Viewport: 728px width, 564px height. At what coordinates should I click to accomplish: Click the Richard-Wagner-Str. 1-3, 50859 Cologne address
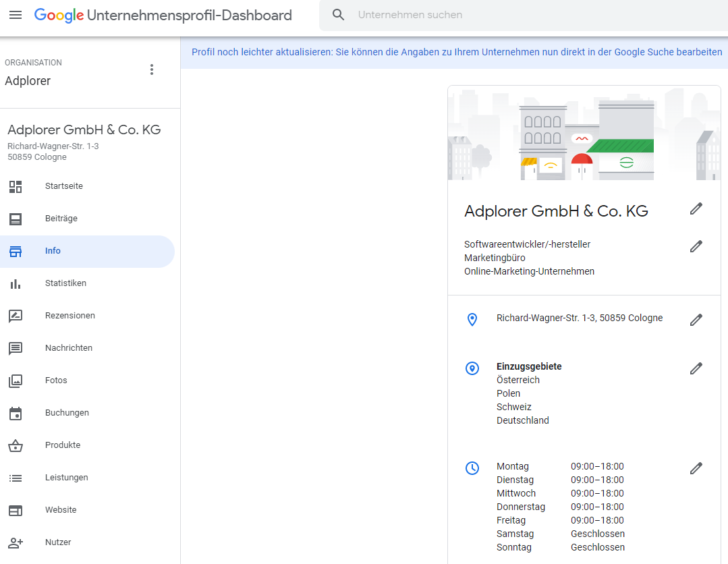tap(580, 318)
